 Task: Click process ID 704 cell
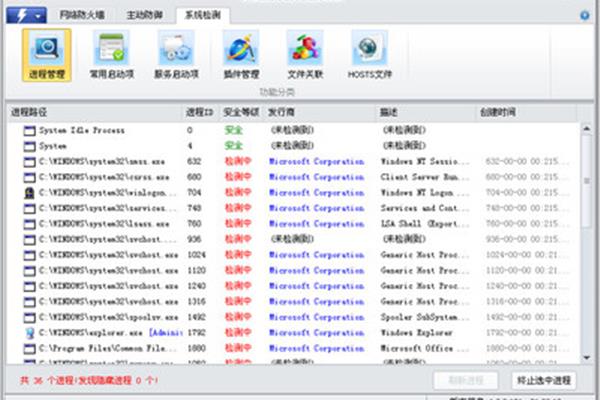point(194,193)
